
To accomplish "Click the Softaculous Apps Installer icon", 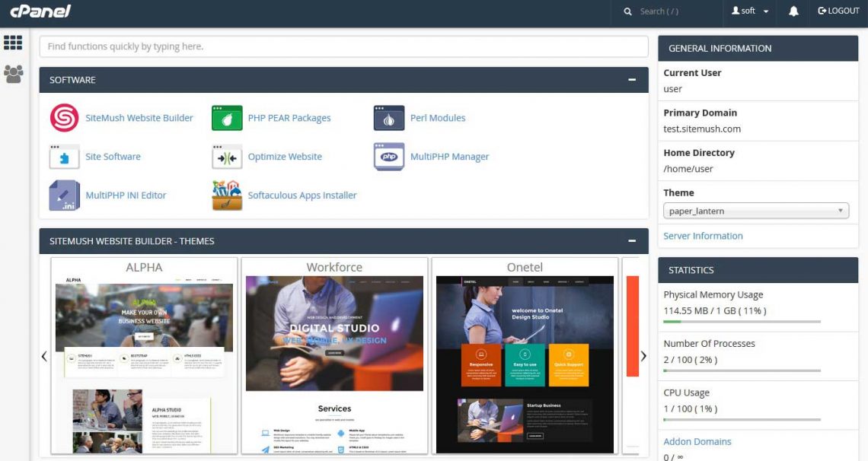I will 227,195.
